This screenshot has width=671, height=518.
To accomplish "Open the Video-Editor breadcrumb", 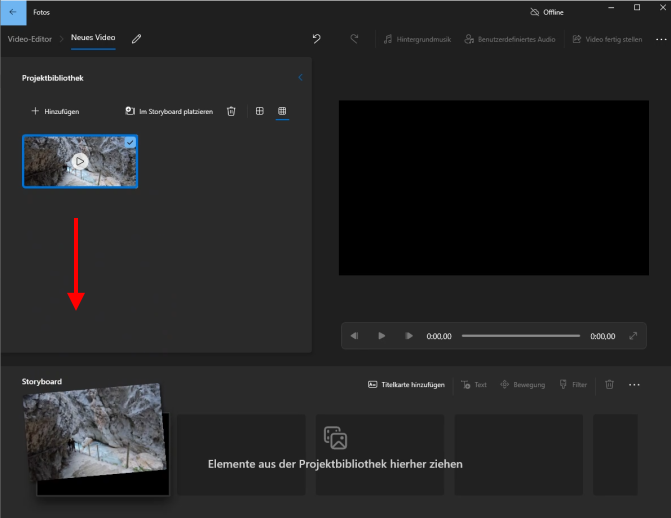I will pos(30,39).
